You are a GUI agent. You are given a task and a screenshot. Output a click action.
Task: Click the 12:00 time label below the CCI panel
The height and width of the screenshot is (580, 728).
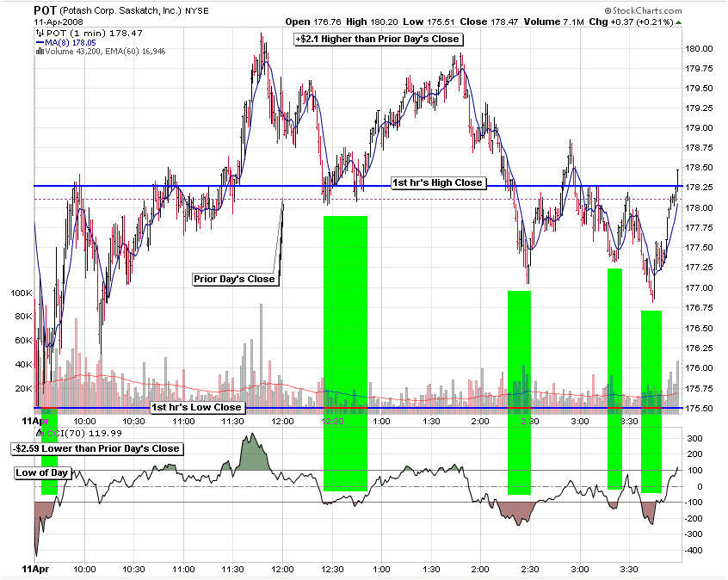tap(282, 570)
